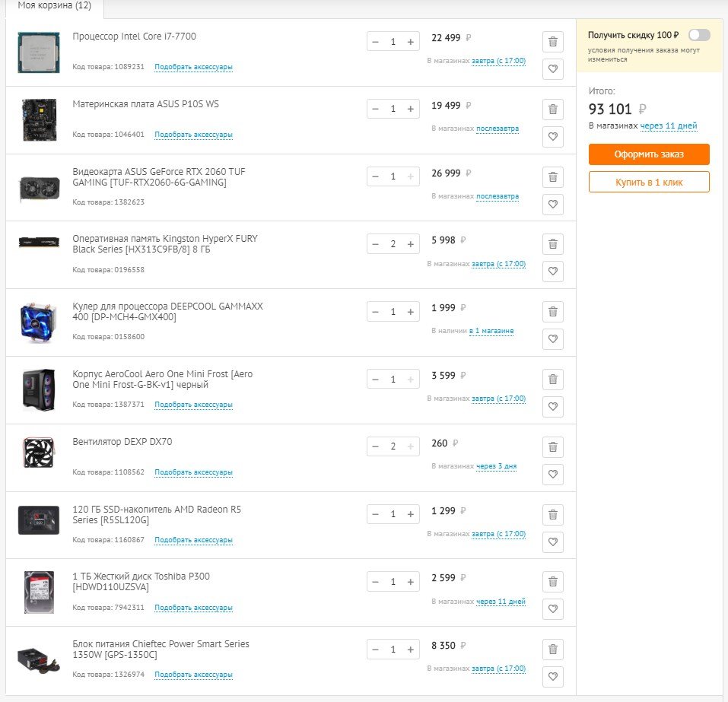Open accessories link for AMD Radeon R5 SSD
The height and width of the screenshot is (702, 728).
click(x=194, y=540)
